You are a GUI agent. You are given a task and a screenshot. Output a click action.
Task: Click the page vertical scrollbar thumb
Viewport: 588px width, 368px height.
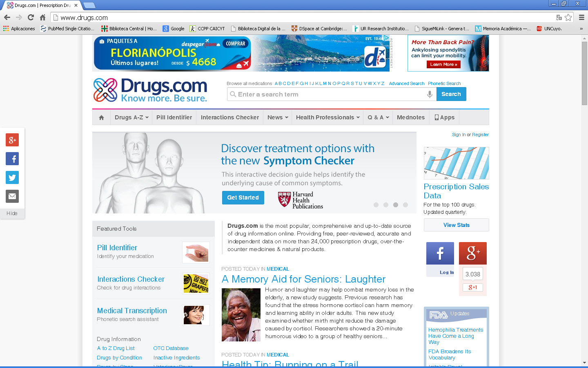(x=584, y=73)
